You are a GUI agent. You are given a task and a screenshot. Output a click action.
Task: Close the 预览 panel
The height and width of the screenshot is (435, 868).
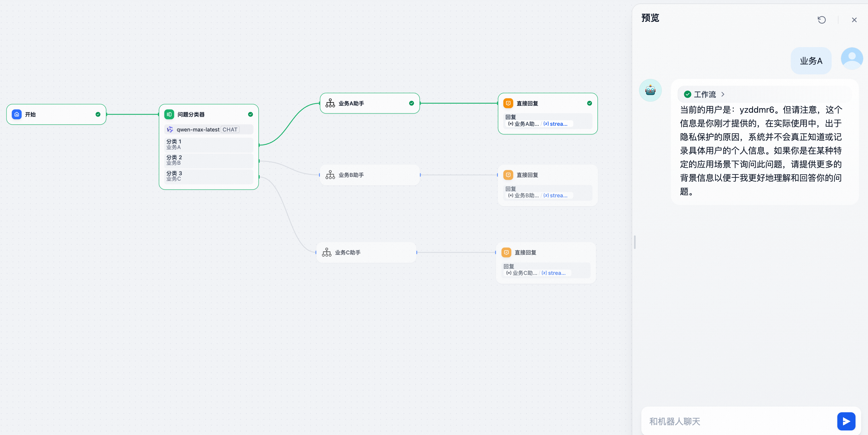(854, 20)
